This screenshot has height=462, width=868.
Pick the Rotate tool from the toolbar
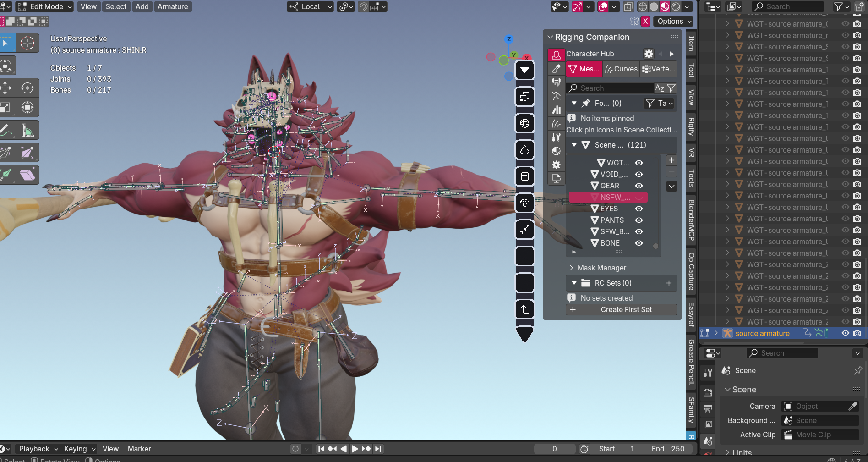pos(27,88)
